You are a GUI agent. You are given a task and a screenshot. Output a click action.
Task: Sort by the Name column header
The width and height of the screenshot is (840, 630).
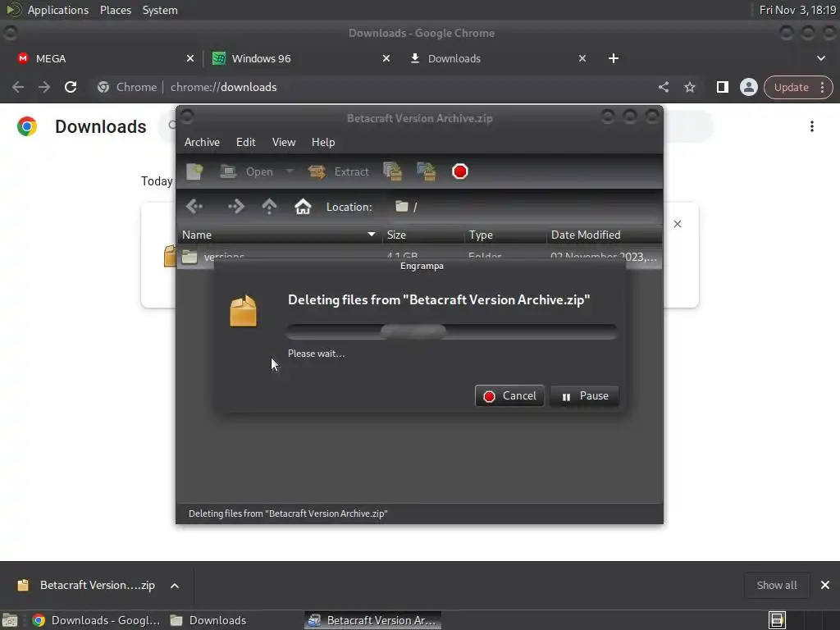[x=279, y=235]
